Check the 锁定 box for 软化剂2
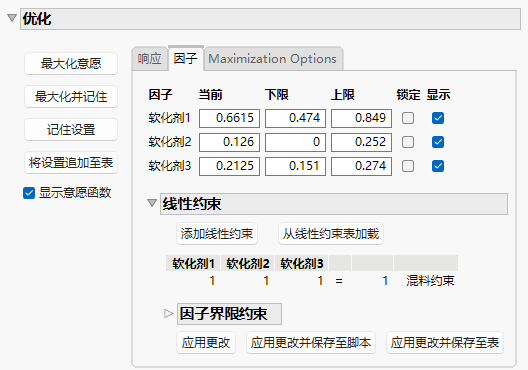Image resolution: width=528 pixels, height=370 pixels. (408, 142)
